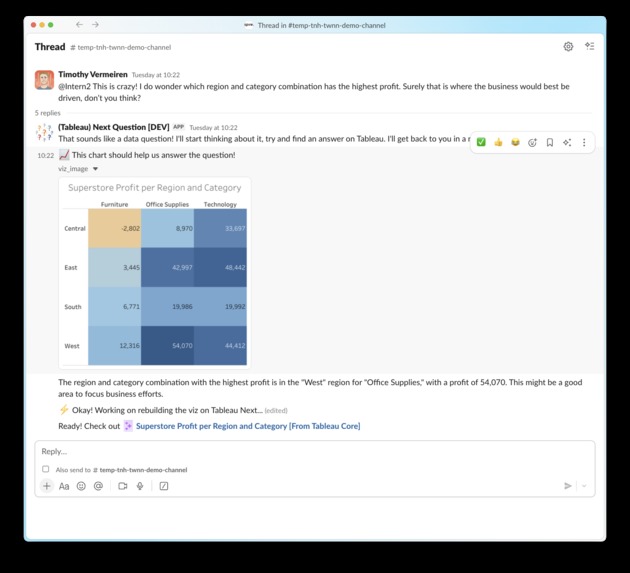Image resolution: width=630 pixels, height=573 pixels.
Task: Open thread settings gear icon
Action: point(568,47)
